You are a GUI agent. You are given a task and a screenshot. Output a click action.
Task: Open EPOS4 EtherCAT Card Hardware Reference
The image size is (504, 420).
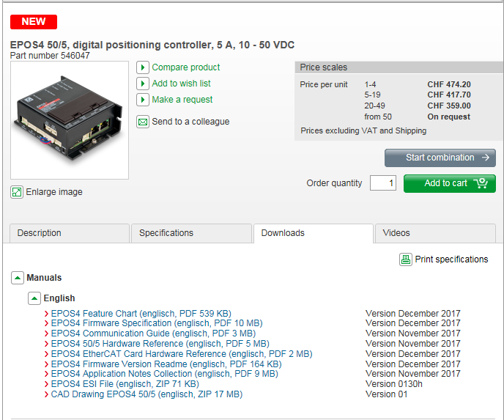(x=182, y=354)
